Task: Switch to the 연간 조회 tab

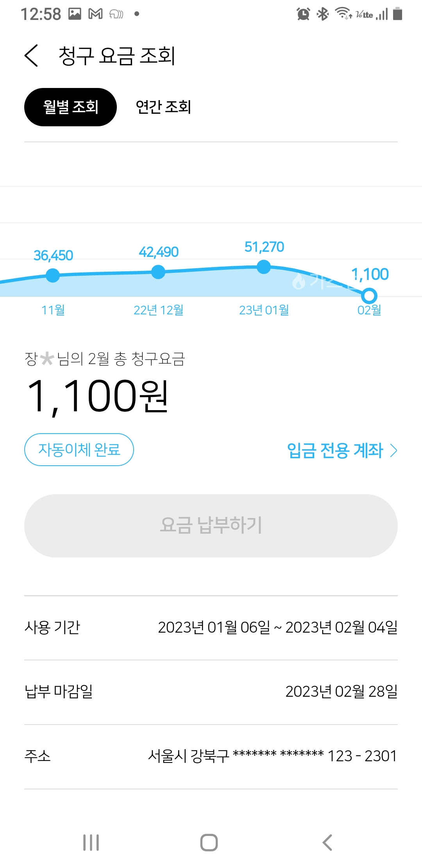Action: [163, 107]
